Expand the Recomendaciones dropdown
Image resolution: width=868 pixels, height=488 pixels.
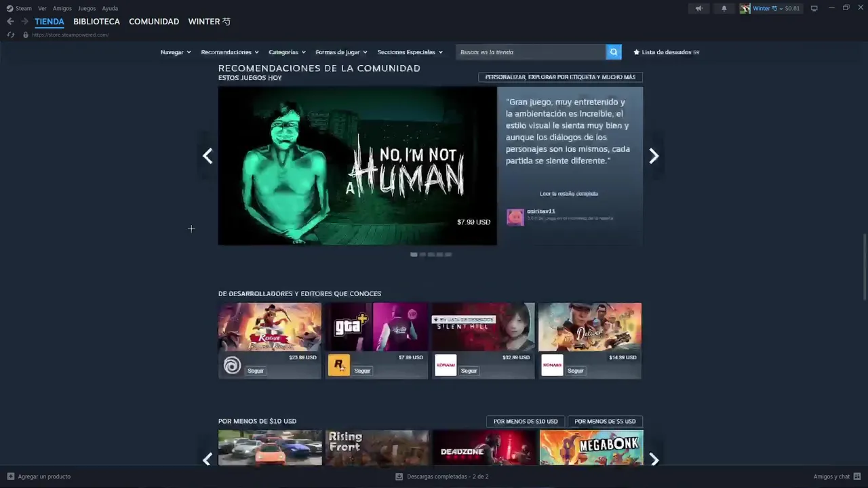tap(230, 52)
